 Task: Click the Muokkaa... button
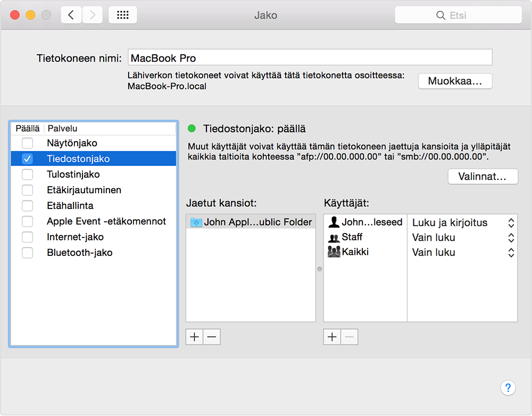pyautogui.click(x=455, y=81)
